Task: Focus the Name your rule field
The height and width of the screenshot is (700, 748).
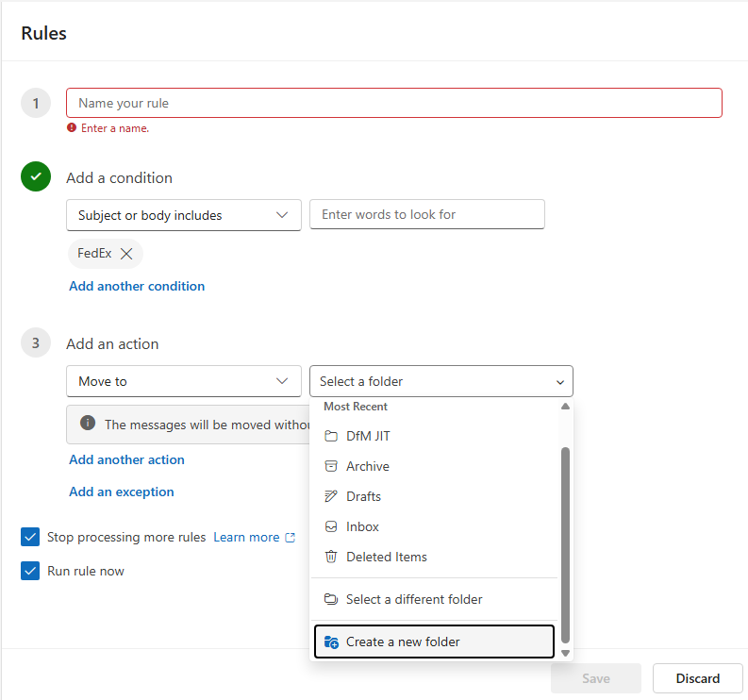Action: [394, 103]
